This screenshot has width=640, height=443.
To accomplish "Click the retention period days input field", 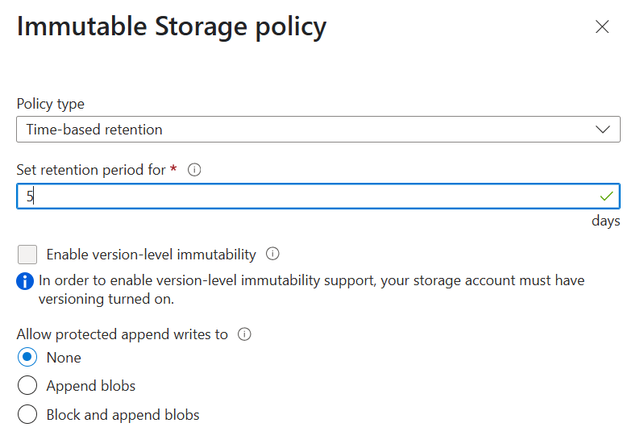I will (318, 196).
